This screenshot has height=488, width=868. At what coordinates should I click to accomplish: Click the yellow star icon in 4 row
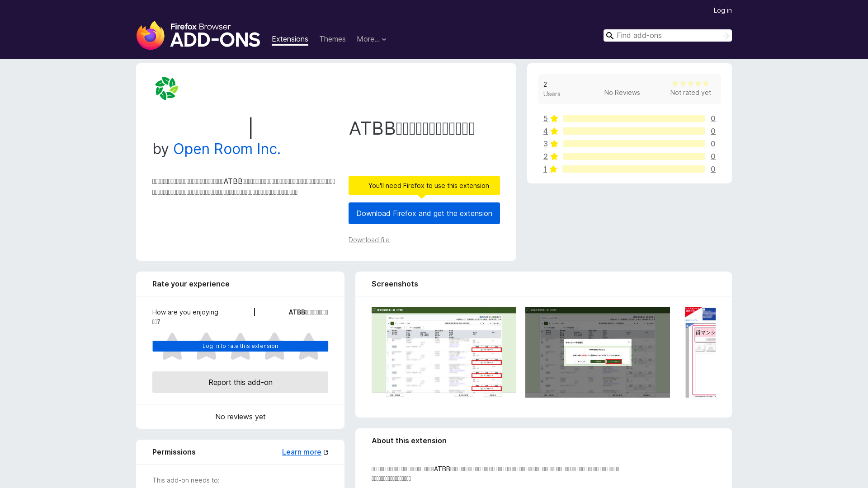pos(554,131)
